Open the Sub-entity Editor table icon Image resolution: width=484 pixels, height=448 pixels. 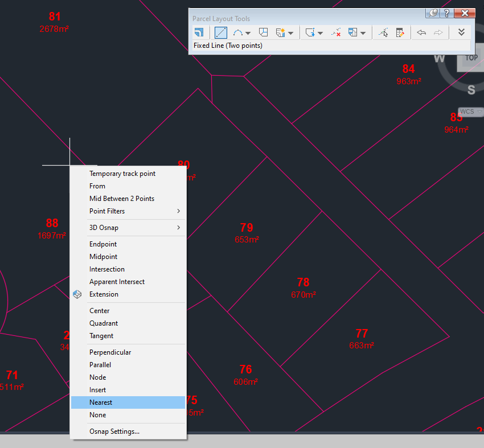400,32
